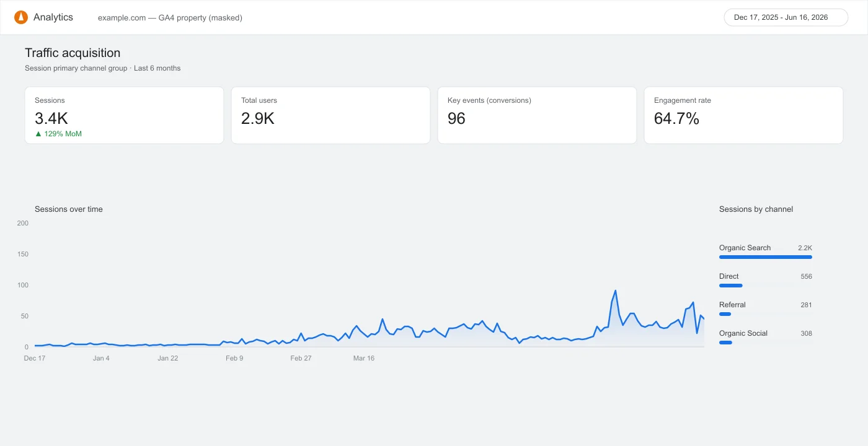Click the example.com GA4 property selector
Viewport: 868px width, 446px height.
click(x=170, y=17)
